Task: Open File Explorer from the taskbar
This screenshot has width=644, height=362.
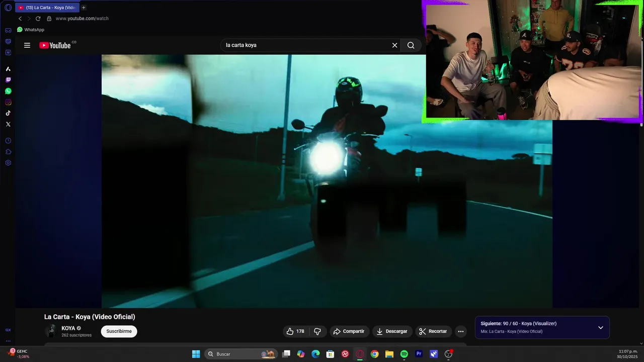Action: point(389,354)
